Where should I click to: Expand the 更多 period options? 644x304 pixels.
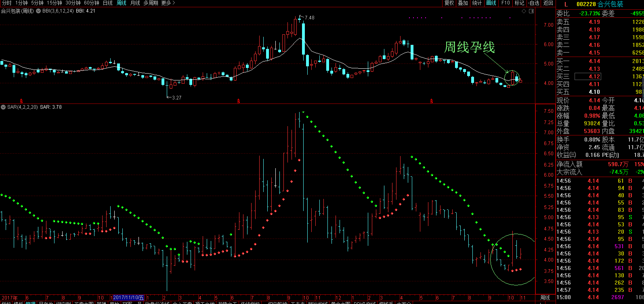click(x=168, y=3)
